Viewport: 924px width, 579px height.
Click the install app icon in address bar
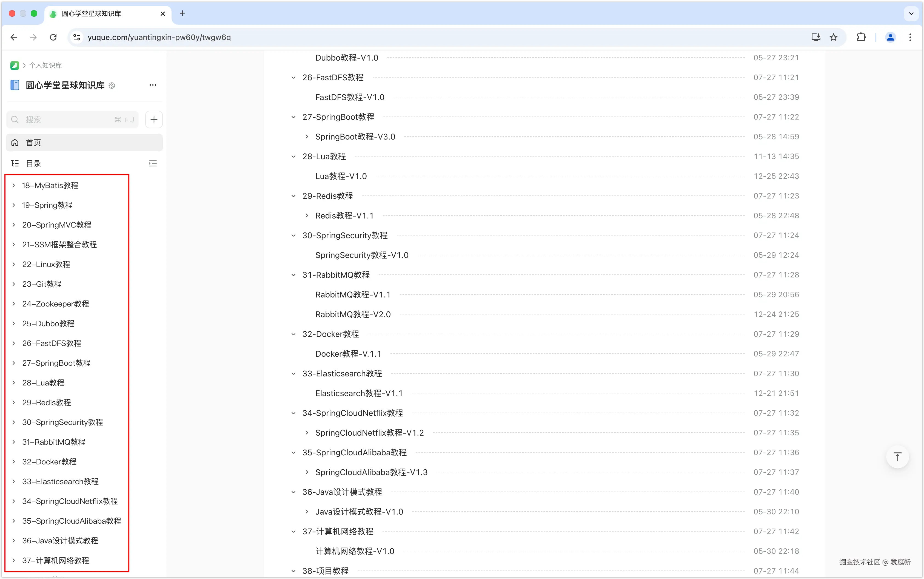coord(816,37)
